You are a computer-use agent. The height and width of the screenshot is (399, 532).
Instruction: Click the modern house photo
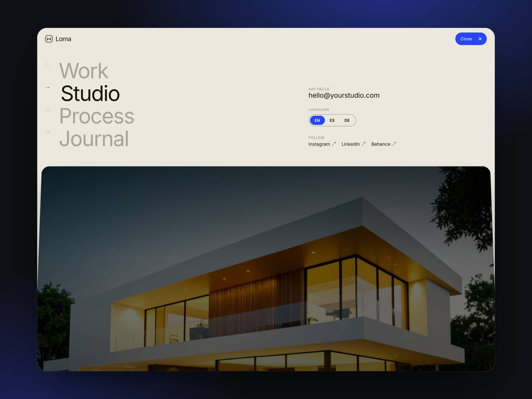[266, 269]
